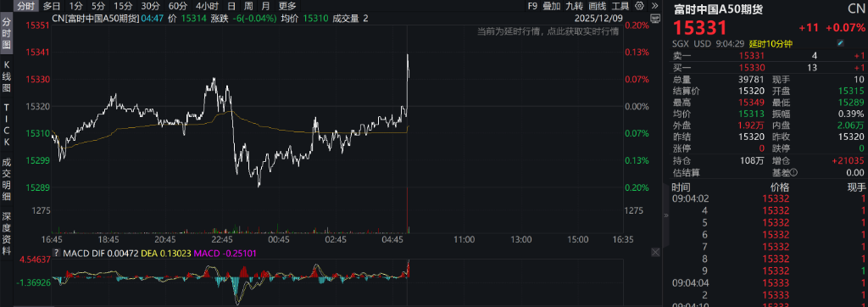The height and width of the screenshot is (307, 868).
Task: Click the 开盘 value 15315
Action: 851,91
